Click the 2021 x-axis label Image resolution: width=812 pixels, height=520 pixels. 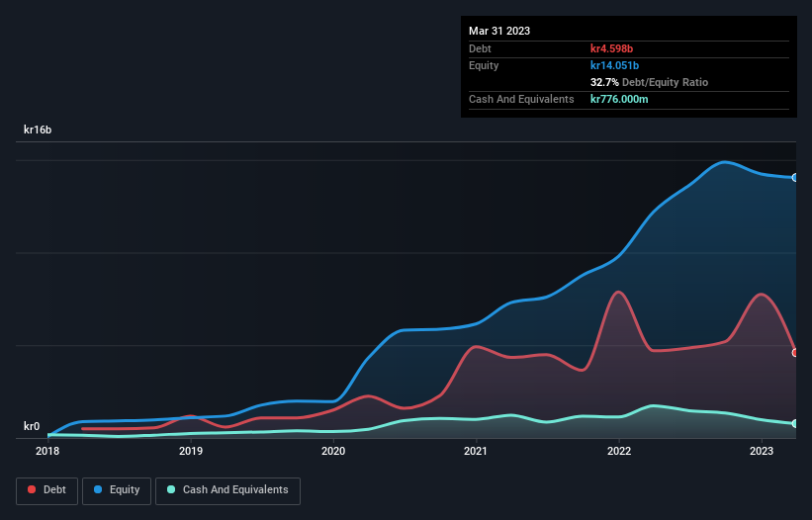pos(476,451)
